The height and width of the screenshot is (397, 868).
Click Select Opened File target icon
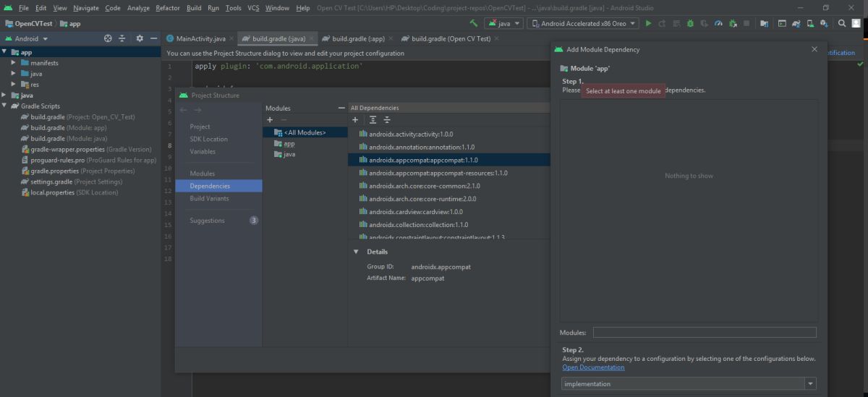pos(108,38)
